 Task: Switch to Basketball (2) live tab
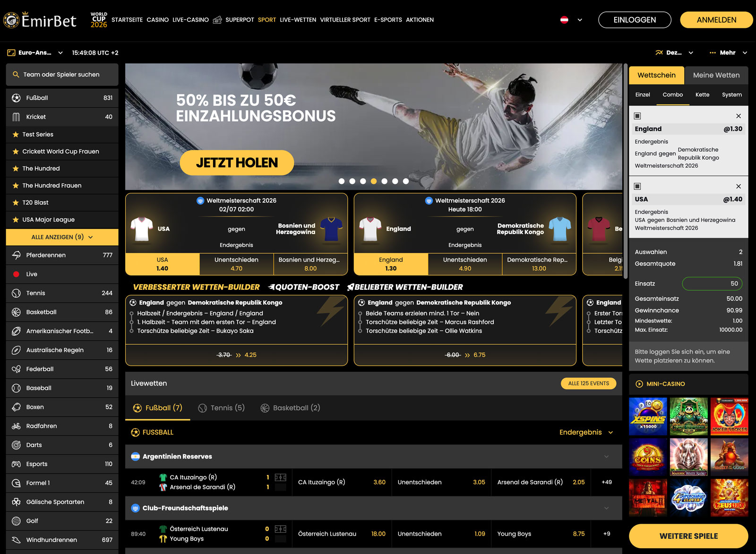pyautogui.click(x=291, y=408)
